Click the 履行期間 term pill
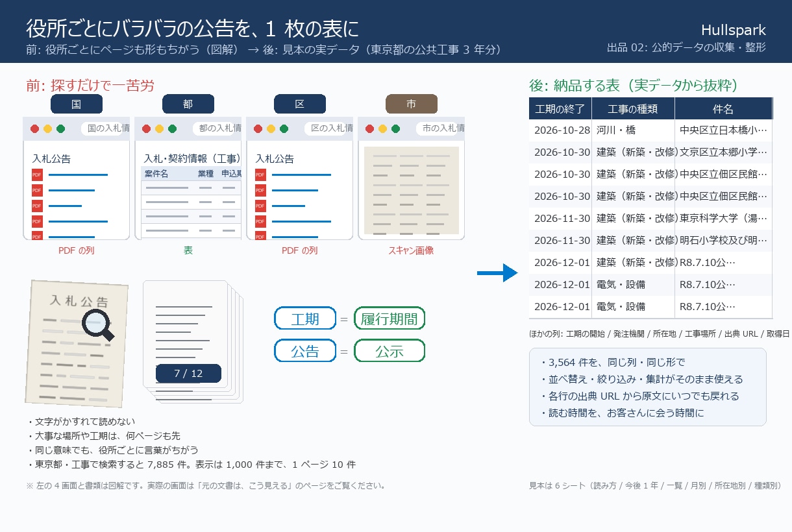Image resolution: width=792 pixels, height=532 pixels. (390, 319)
